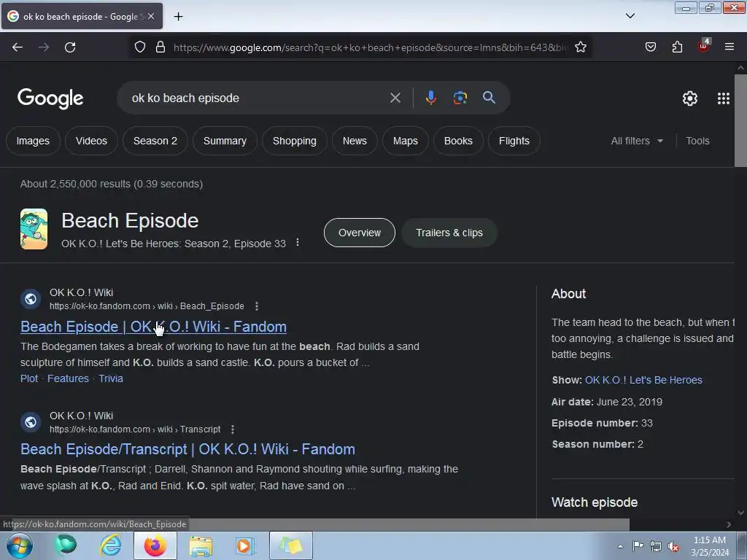Open the OK K.O.! Let's Be Heroes show link

[x=643, y=380]
